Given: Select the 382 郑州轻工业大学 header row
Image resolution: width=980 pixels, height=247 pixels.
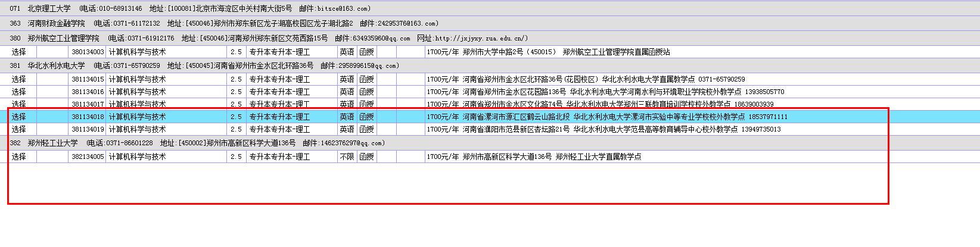Looking at the screenshot, I should pos(490,143).
